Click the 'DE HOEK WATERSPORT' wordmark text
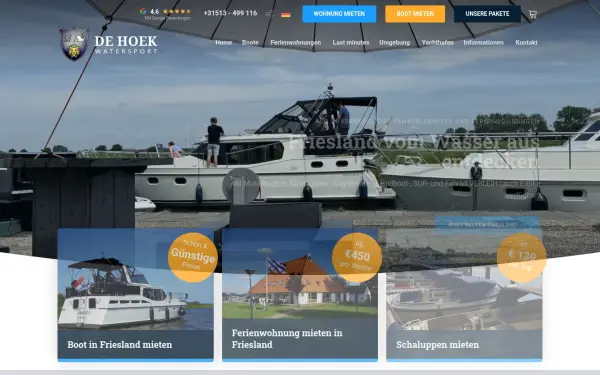 click(x=126, y=44)
